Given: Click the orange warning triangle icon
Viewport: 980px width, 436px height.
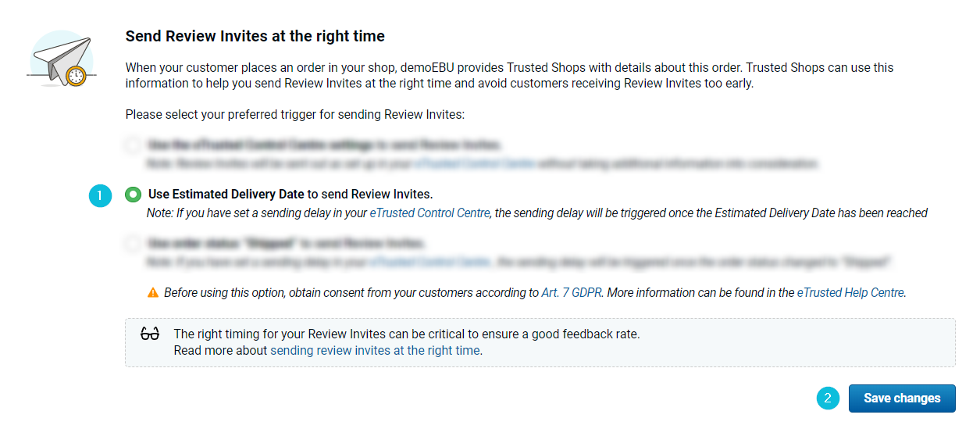Looking at the screenshot, I should (153, 293).
